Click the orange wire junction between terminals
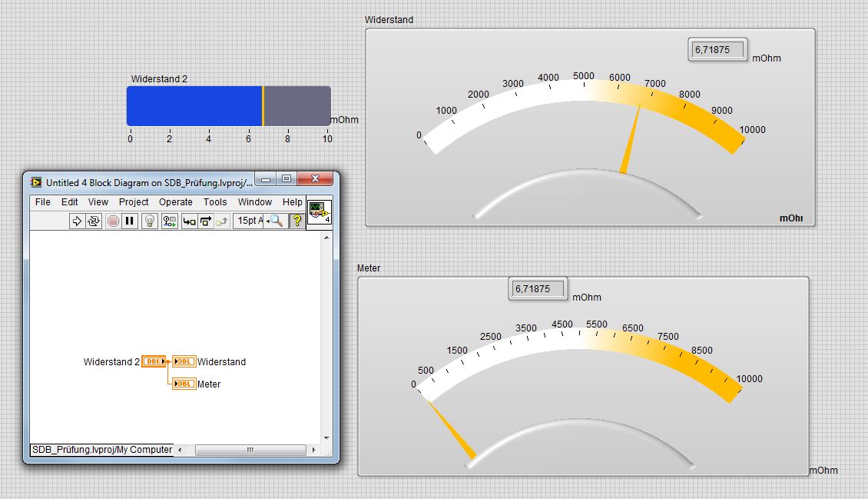The height and width of the screenshot is (499, 868). coord(167,361)
